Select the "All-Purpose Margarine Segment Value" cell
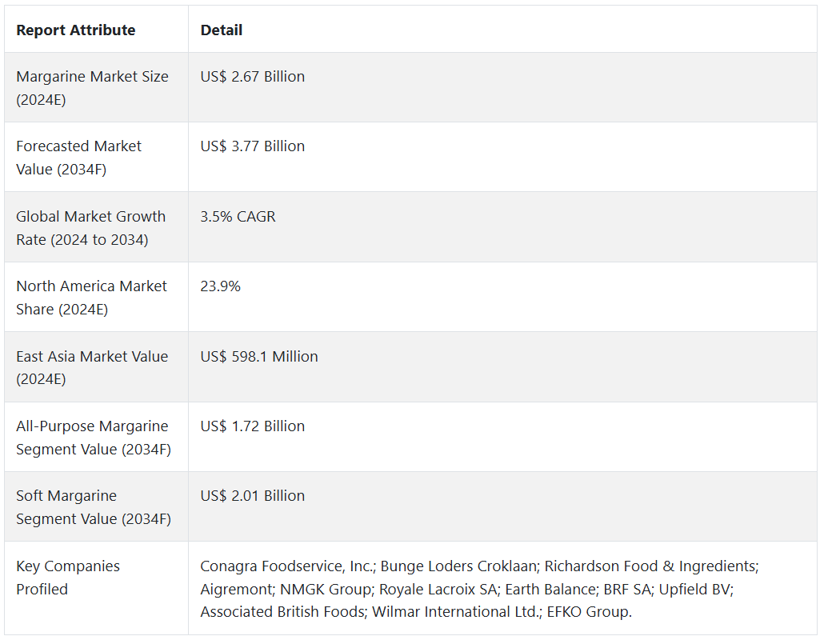824x644 pixels. coord(93,438)
